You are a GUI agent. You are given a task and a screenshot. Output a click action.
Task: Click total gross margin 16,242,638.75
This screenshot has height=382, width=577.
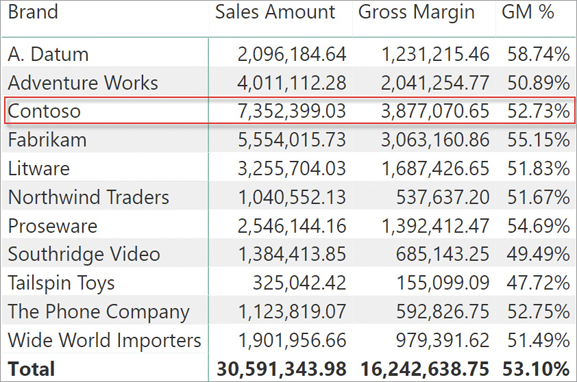pyautogui.click(x=425, y=369)
